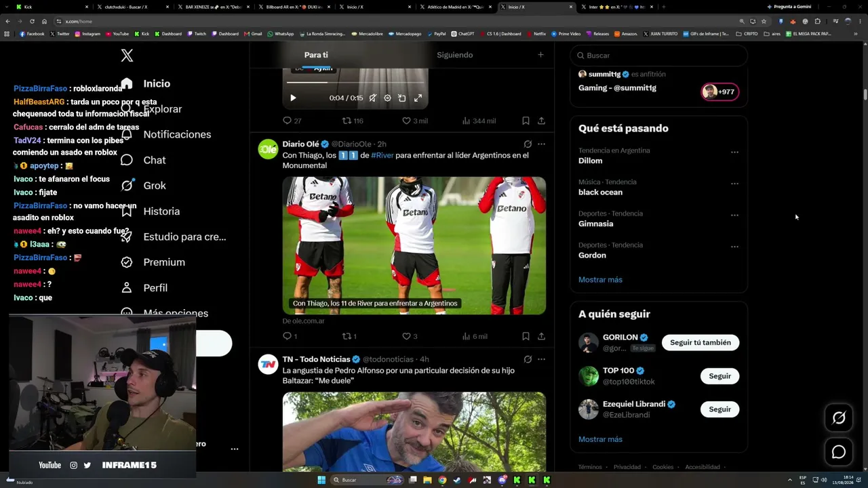Image resolution: width=868 pixels, height=488 pixels.
Task: Reload the page in the browser
Action: tap(31, 21)
